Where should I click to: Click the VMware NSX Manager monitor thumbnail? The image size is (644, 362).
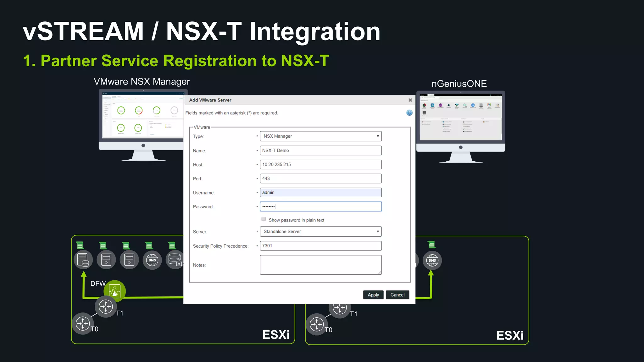click(142, 125)
